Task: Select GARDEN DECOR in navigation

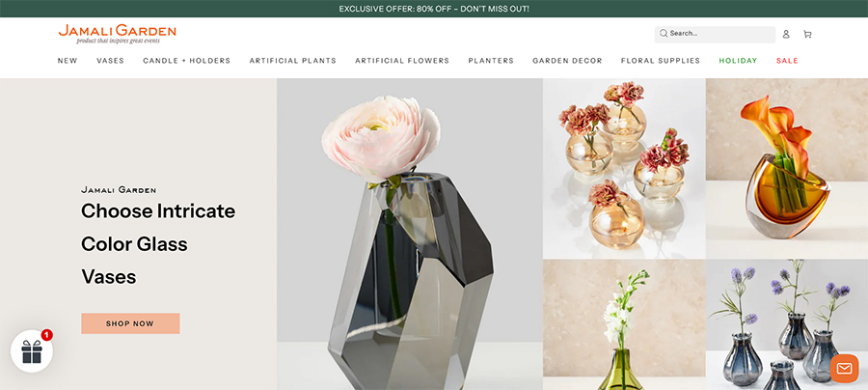Action: [x=567, y=61]
